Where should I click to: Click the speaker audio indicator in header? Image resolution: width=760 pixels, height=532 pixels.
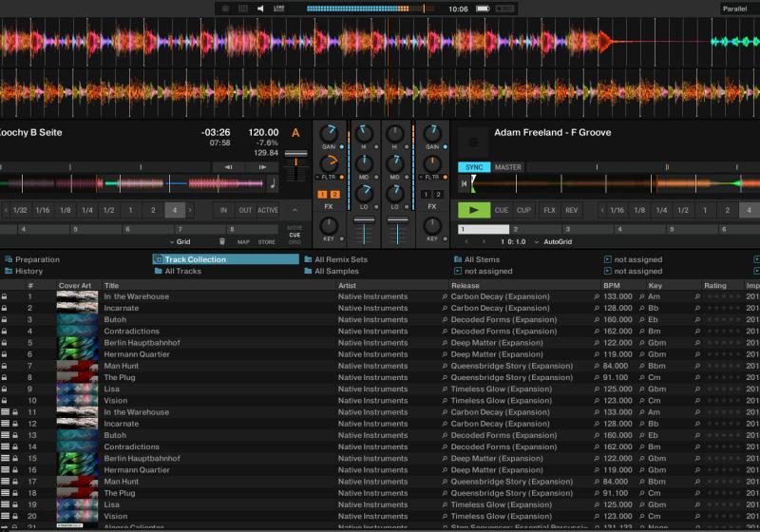[260, 9]
